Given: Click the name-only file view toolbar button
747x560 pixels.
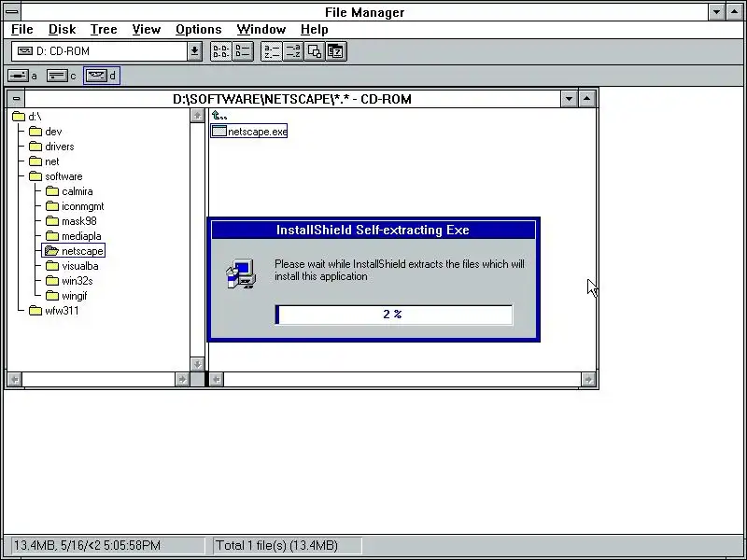Looking at the screenshot, I should [221, 51].
